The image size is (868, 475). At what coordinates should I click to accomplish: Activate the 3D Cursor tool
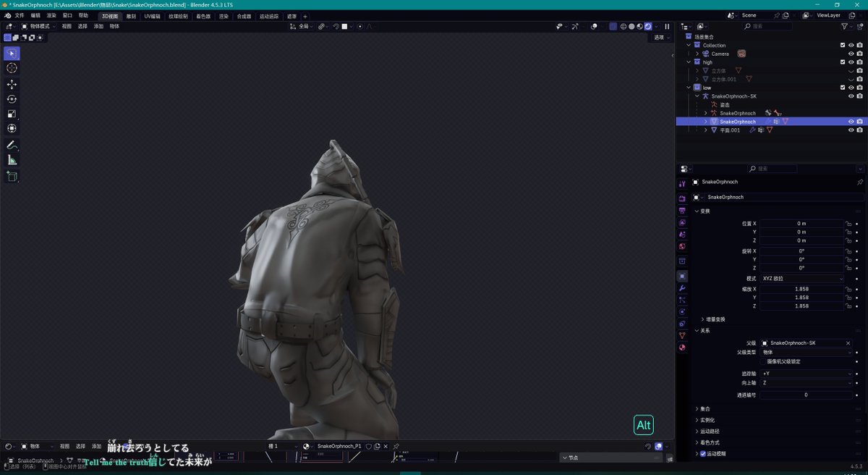pos(12,67)
